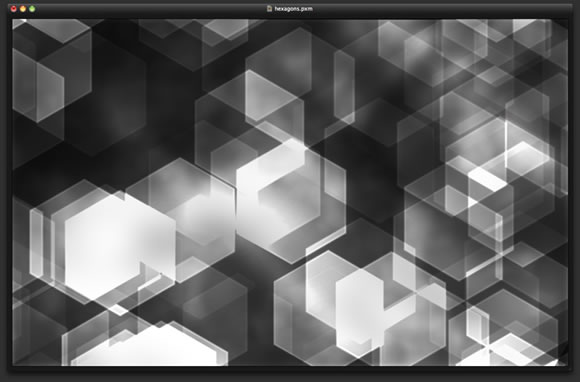Click the green zoom window button

[32, 9]
